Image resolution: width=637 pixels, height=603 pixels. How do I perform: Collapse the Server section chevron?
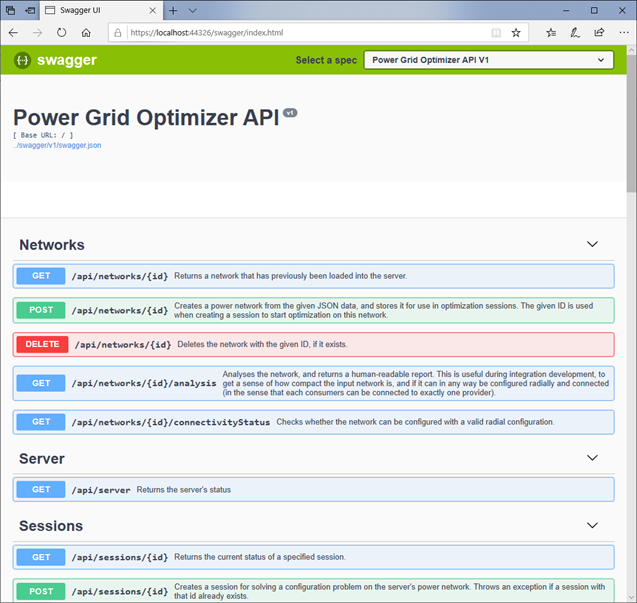pyautogui.click(x=592, y=458)
